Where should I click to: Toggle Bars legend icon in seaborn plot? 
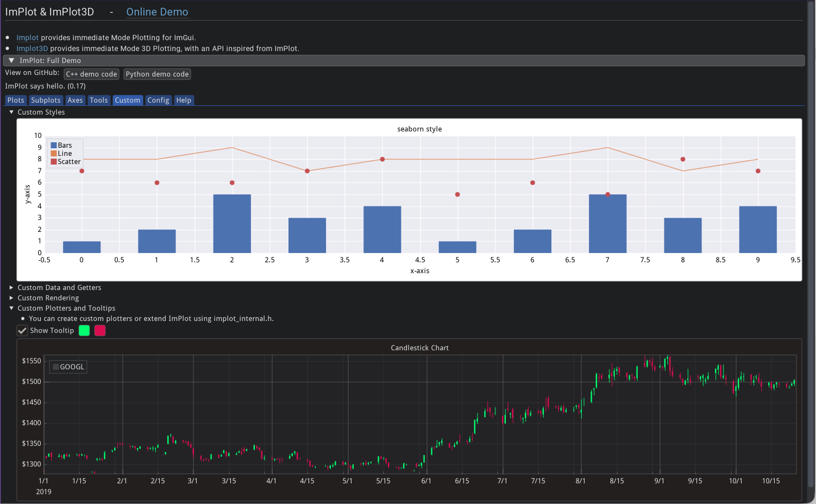coord(54,146)
